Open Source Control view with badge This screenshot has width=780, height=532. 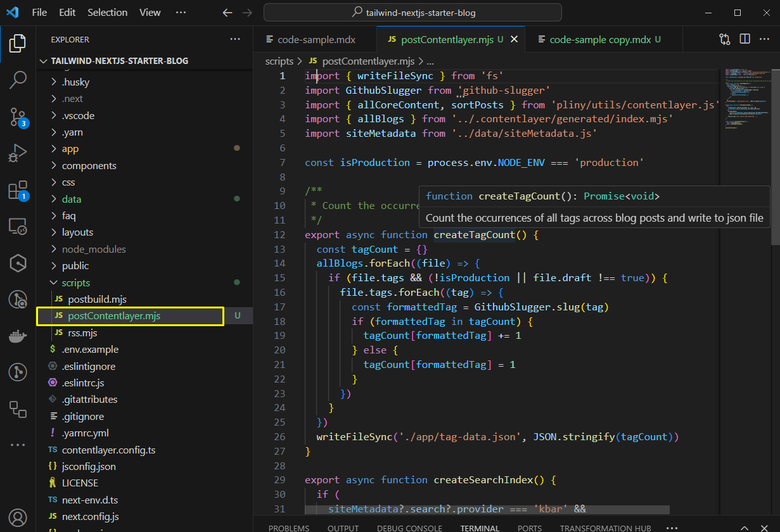18,117
